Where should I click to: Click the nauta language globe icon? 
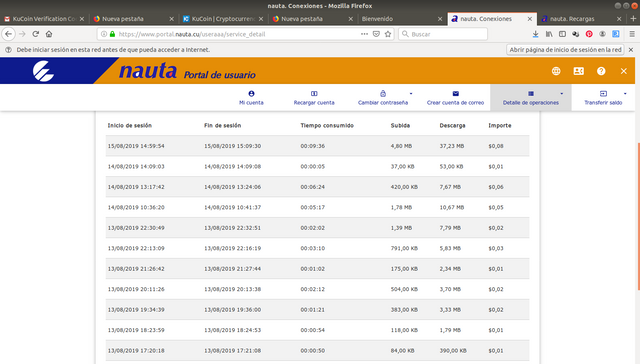coord(556,71)
